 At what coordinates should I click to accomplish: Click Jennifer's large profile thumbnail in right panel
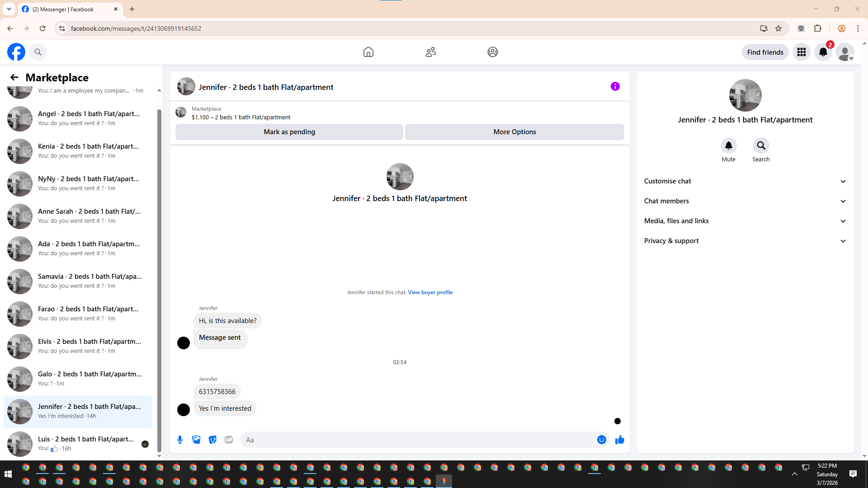(x=745, y=95)
